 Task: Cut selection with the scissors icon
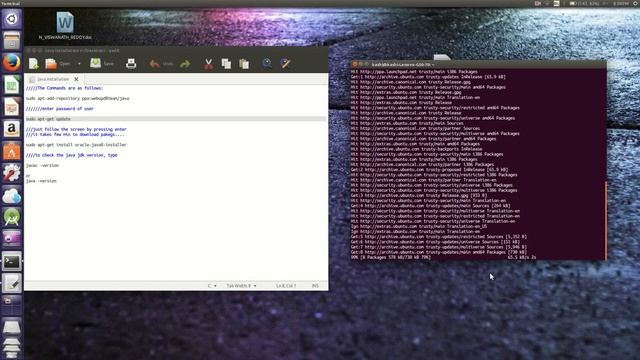(208, 64)
